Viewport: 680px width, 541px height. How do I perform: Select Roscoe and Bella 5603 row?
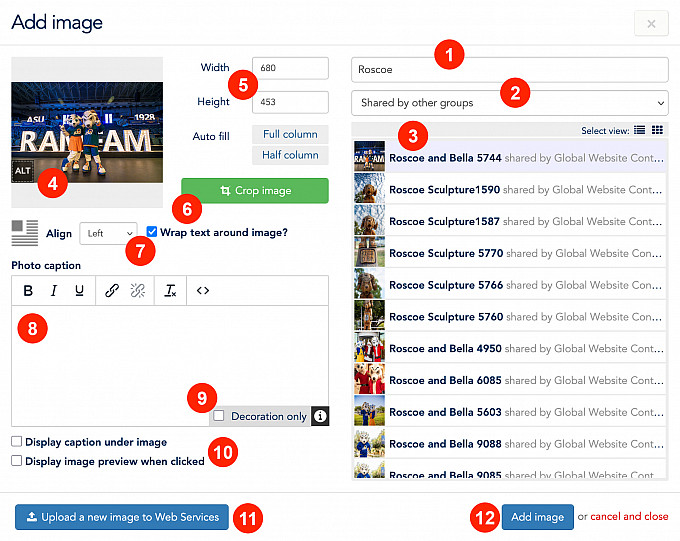pyautogui.click(x=510, y=411)
